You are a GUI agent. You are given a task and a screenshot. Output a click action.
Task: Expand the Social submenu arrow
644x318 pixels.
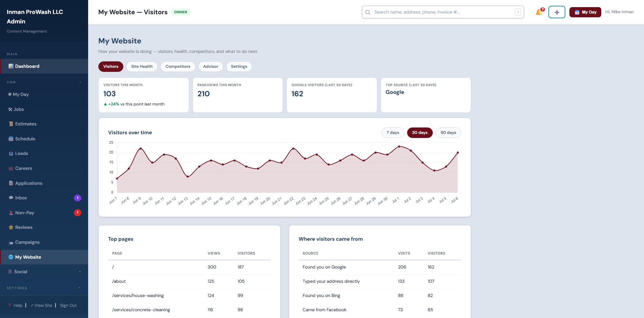point(80,272)
